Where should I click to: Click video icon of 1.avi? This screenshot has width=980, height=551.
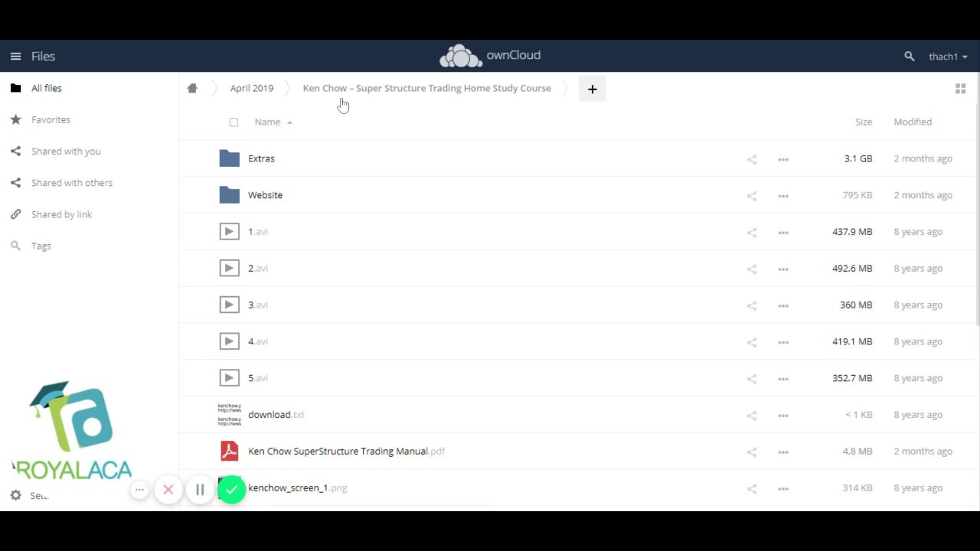coord(229,231)
